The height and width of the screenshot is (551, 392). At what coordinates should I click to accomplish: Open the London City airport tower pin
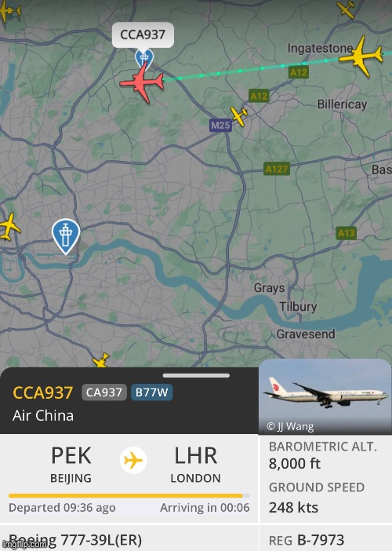pyautogui.click(x=66, y=236)
